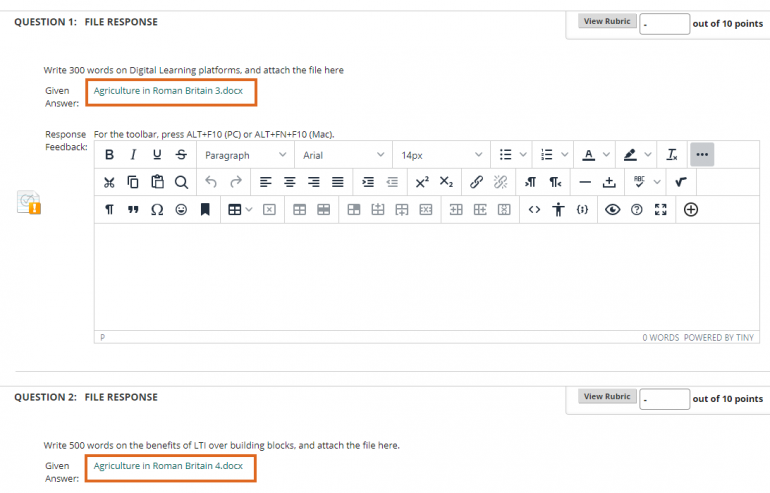
Task: Insert non-breaking space icon
Action: tap(609, 183)
